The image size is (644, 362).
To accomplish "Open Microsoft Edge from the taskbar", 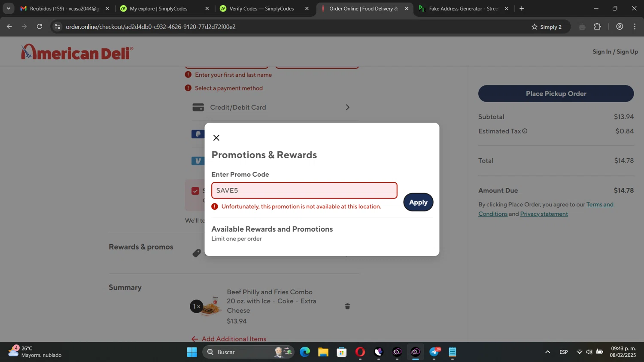I will click(x=305, y=352).
